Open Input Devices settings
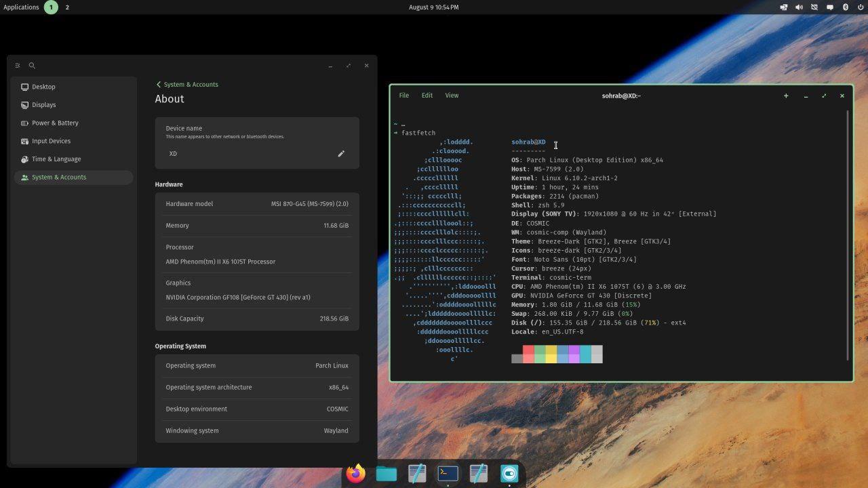The image size is (868, 488). tap(73, 141)
